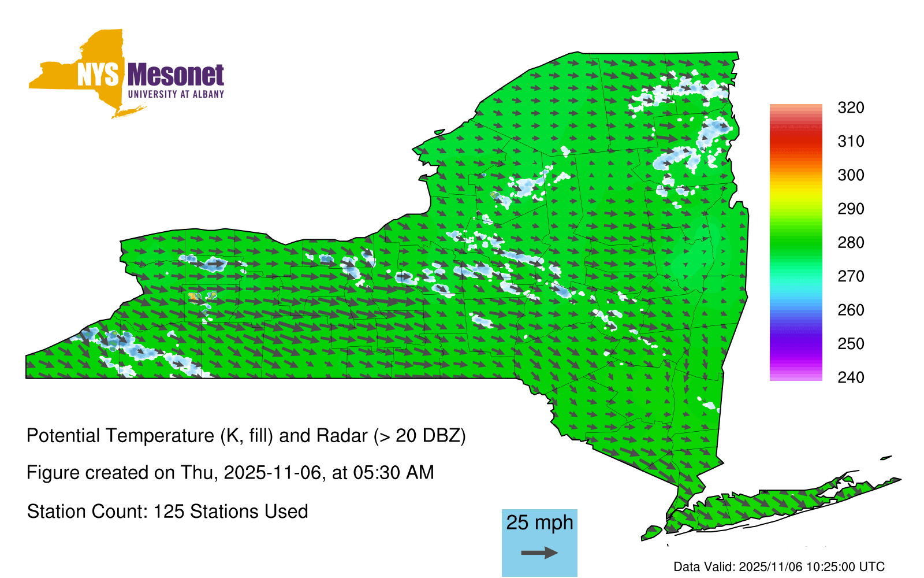Select the Staten Island shape on the map
This screenshot has width=924, height=578.
point(651,532)
